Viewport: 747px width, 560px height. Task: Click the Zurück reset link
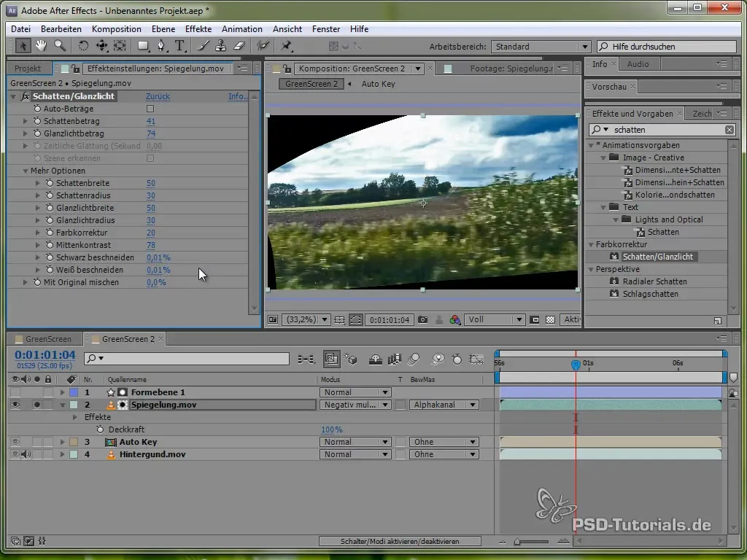point(158,96)
